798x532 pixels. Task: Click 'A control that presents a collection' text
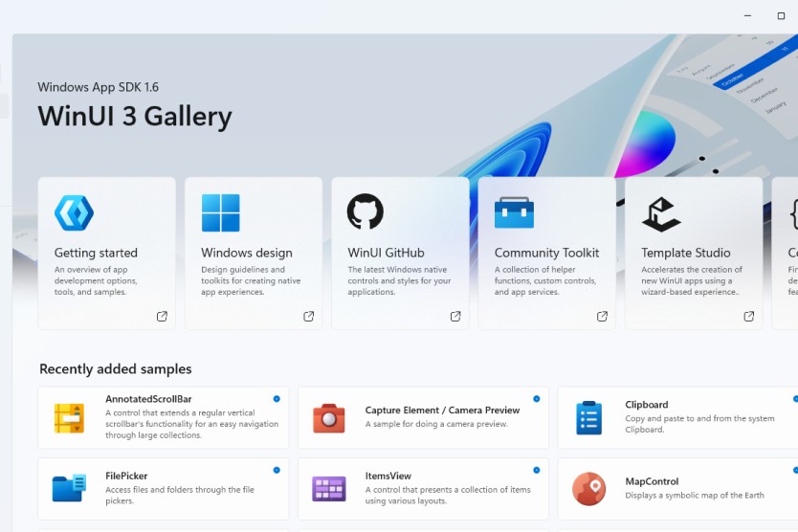[x=448, y=495]
